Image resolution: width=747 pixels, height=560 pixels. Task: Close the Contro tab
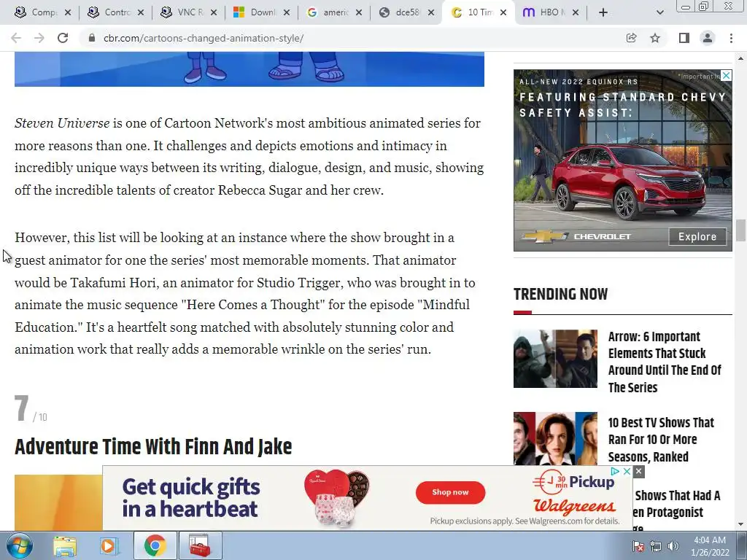pos(141,12)
